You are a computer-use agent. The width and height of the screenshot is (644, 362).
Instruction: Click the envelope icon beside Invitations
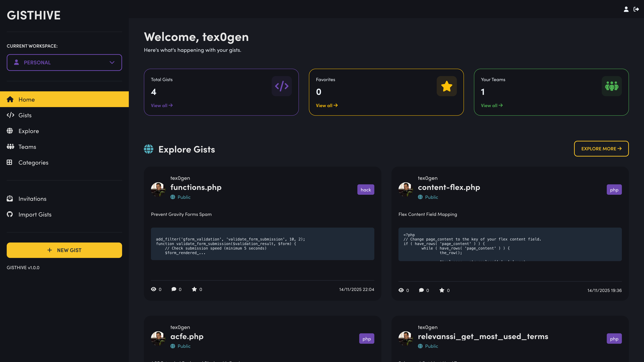click(10, 199)
